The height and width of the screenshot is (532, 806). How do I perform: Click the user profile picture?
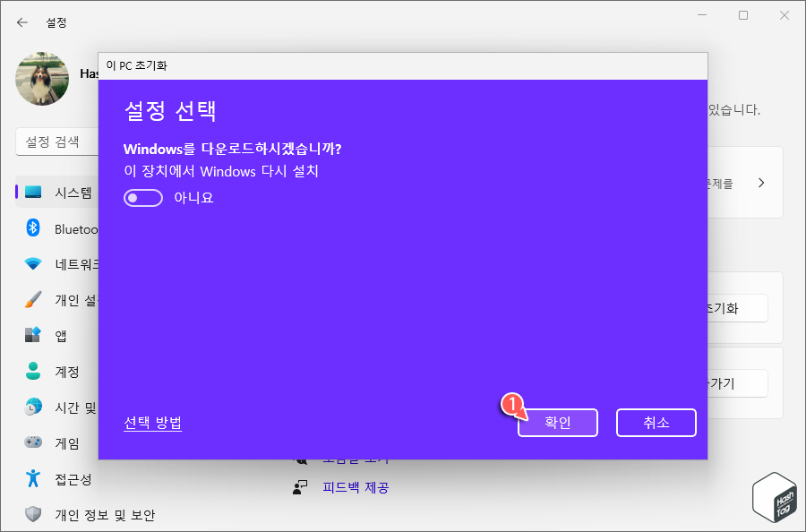tap(41, 79)
